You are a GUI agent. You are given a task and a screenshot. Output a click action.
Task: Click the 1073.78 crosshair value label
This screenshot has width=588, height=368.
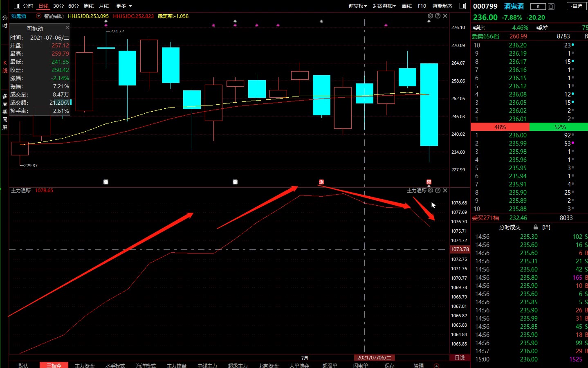pos(460,249)
